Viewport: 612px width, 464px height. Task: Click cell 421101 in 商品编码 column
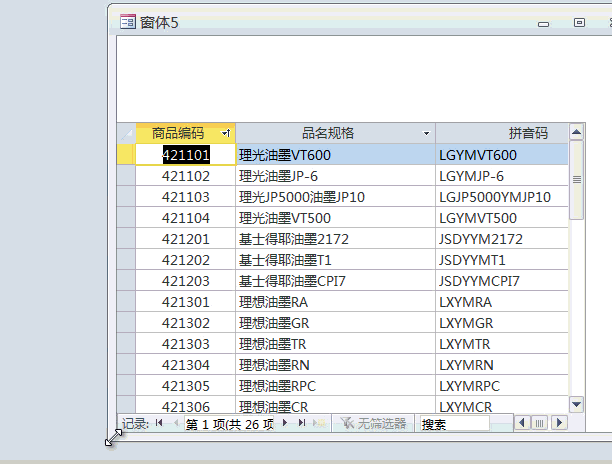186,155
